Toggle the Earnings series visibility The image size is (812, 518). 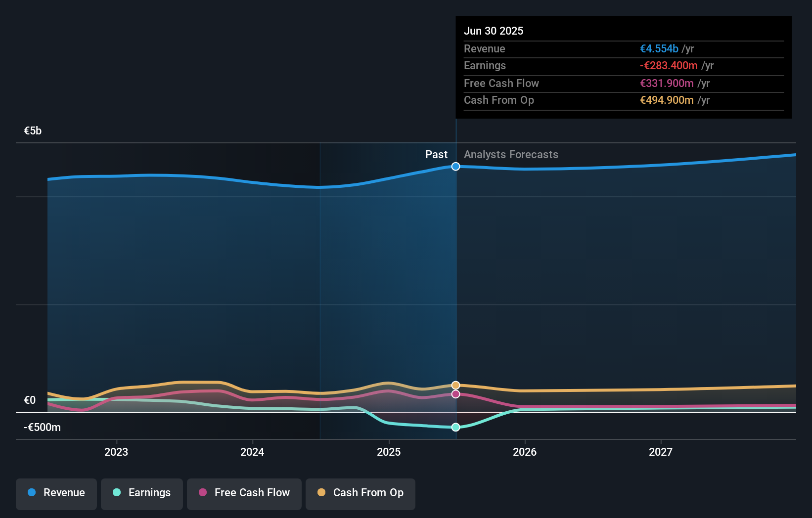pyautogui.click(x=142, y=493)
